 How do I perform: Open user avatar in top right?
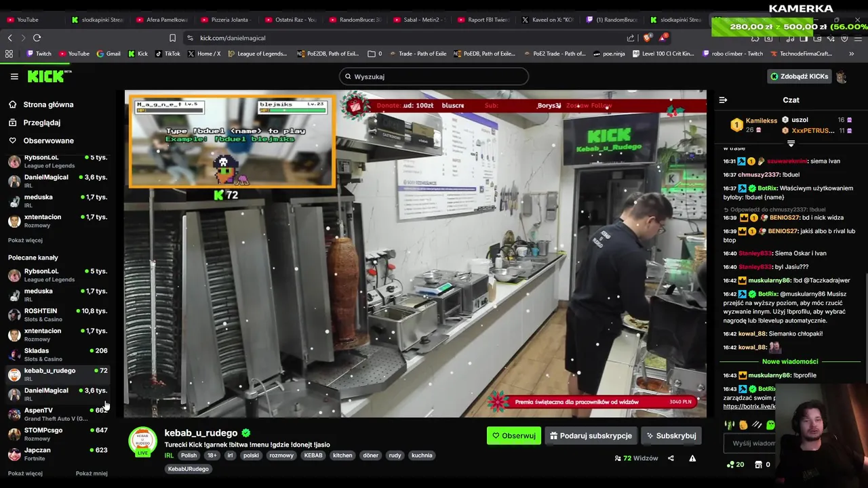[841, 77]
